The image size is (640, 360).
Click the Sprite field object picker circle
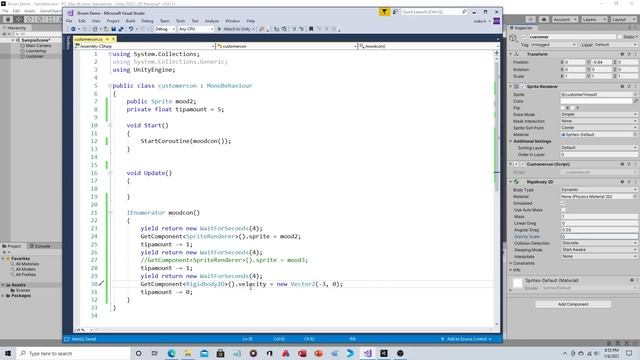(636, 94)
